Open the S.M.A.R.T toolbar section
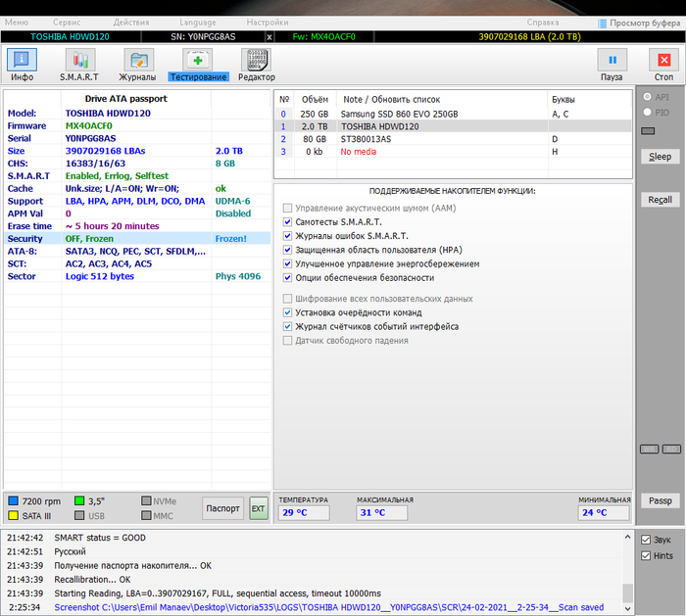The width and height of the screenshot is (686, 616). [78, 65]
